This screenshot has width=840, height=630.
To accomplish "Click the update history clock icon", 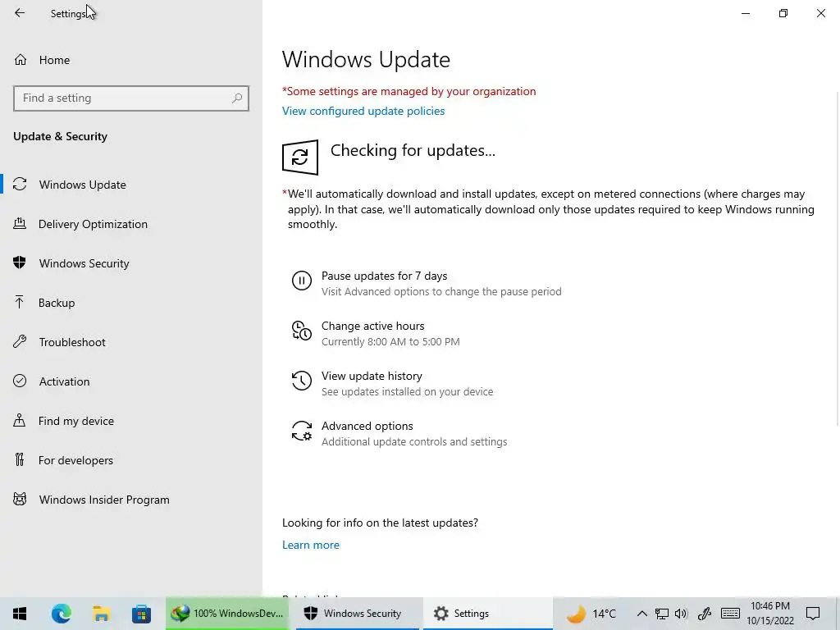I will [x=302, y=381].
